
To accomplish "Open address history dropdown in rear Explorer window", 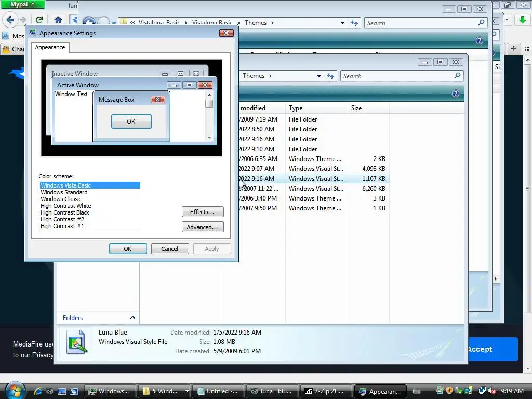I will pyautogui.click(x=342, y=23).
